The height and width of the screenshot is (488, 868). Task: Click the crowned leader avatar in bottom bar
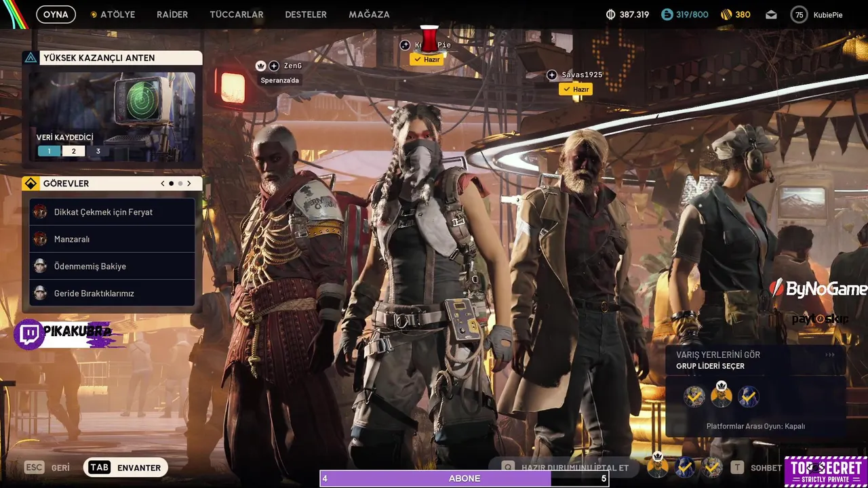[658, 466]
